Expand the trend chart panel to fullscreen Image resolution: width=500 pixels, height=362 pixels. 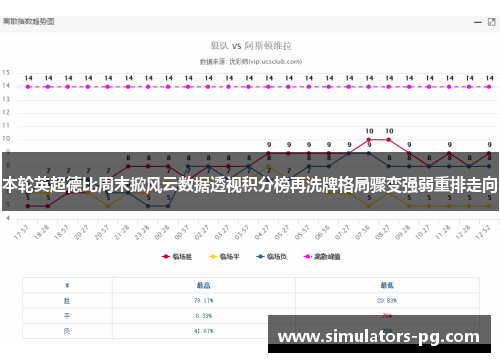(491, 22)
